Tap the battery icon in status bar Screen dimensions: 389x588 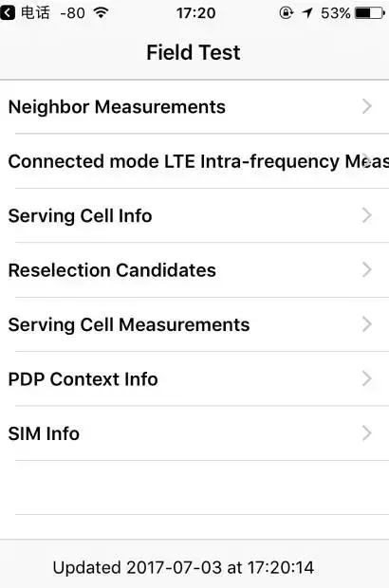[x=370, y=13]
